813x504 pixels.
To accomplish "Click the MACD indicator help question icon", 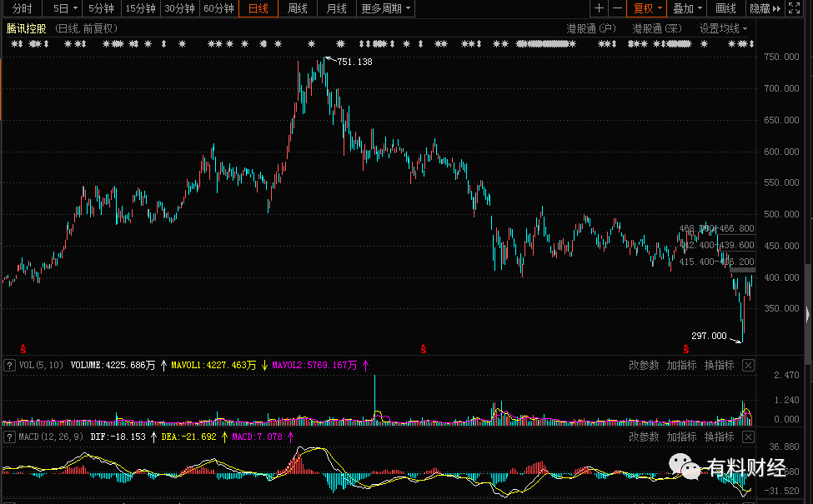I will [x=9, y=437].
